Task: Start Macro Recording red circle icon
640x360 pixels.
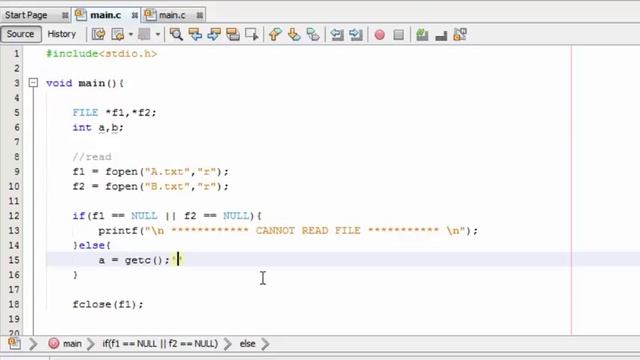Action: click(380, 35)
